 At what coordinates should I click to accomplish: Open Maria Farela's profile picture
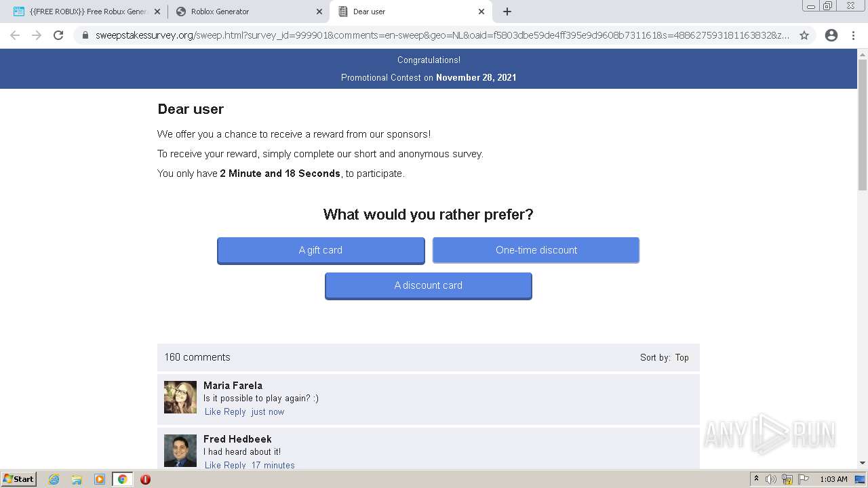180,397
